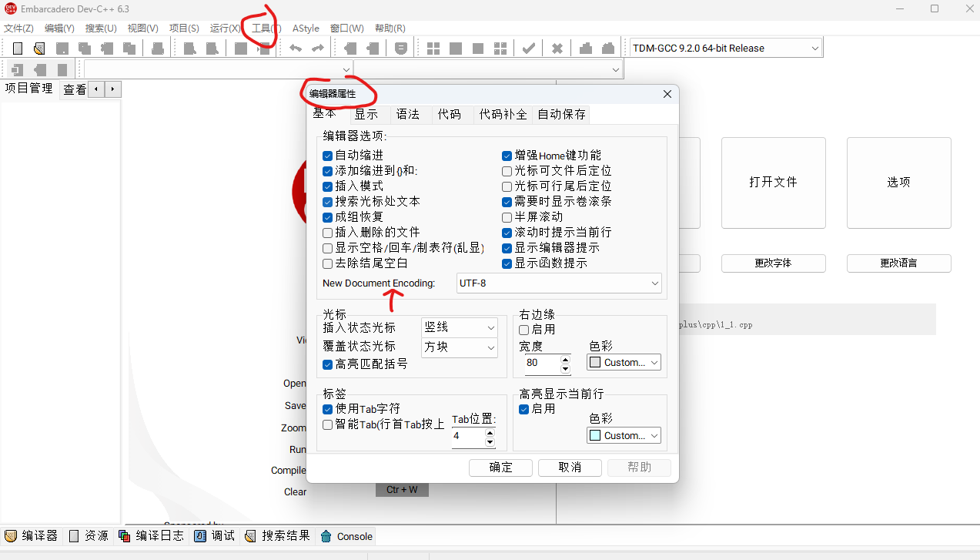Switch to the 代码补全 tab
The height and width of the screenshot is (560, 980).
(503, 115)
